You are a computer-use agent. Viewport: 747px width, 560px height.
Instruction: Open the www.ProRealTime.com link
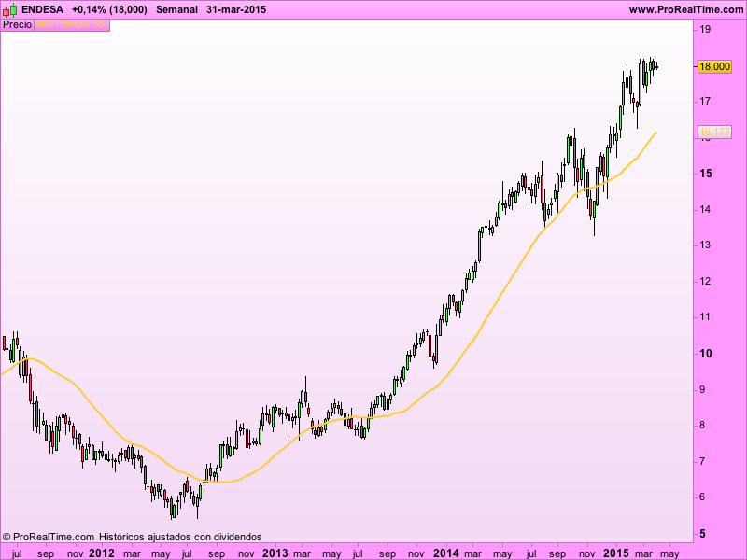(686, 9)
